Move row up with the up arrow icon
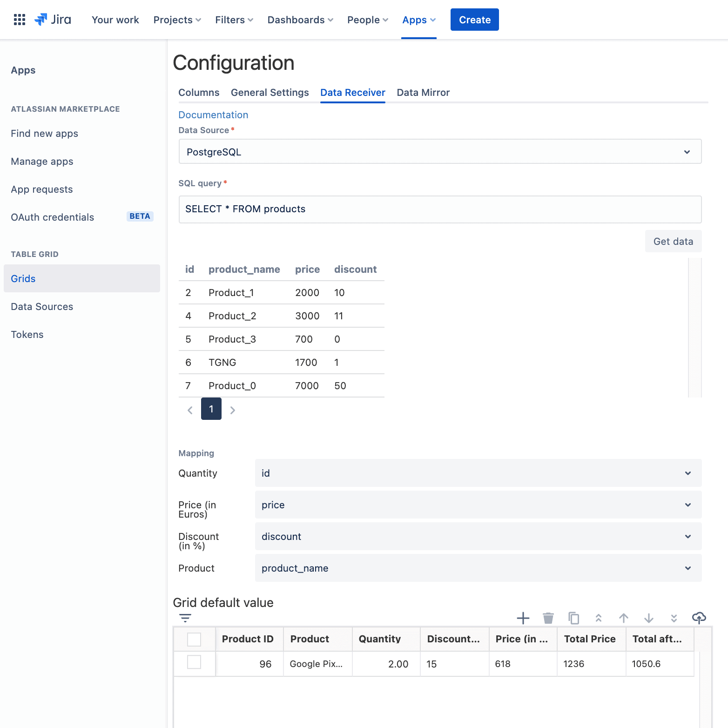The height and width of the screenshot is (728, 728). click(x=624, y=618)
